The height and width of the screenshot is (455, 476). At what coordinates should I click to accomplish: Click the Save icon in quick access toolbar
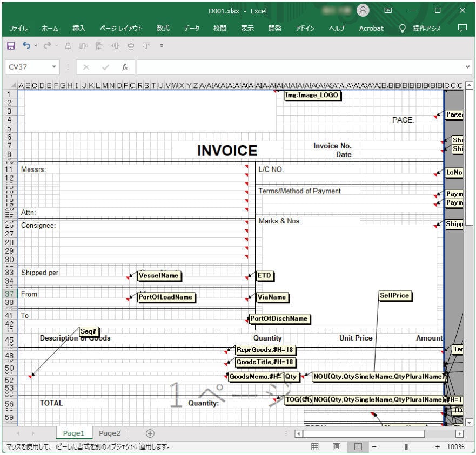pyautogui.click(x=11, y=46)
